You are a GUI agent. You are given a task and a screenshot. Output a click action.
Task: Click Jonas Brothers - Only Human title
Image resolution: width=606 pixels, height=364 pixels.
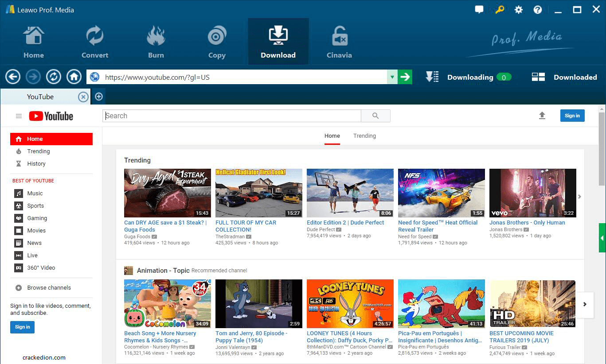[x=527, y=223]
